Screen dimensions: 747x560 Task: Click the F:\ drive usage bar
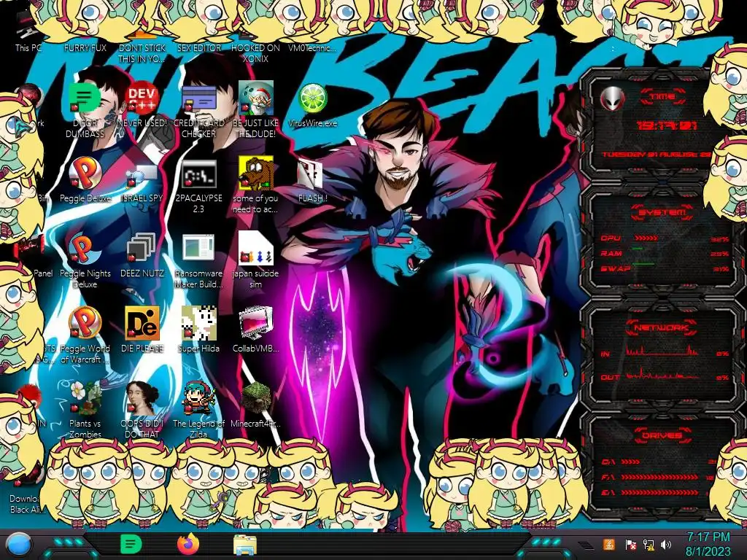tap(660, 477)
